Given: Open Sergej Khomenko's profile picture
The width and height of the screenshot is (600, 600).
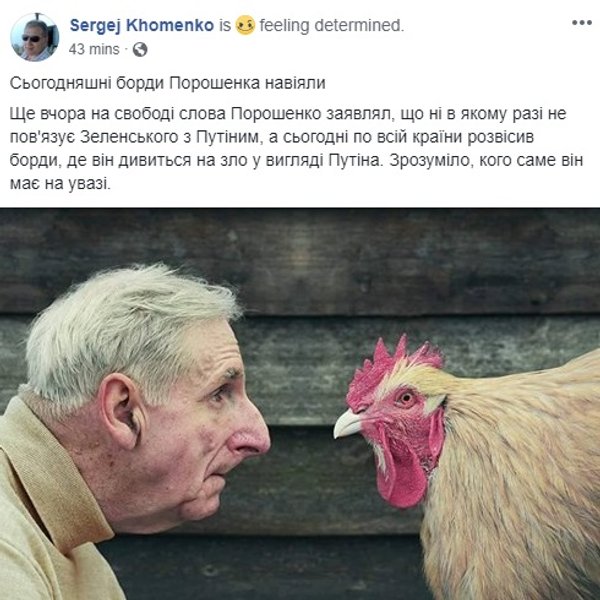Looking at the screenshot, I should click(x=34, y=37).
